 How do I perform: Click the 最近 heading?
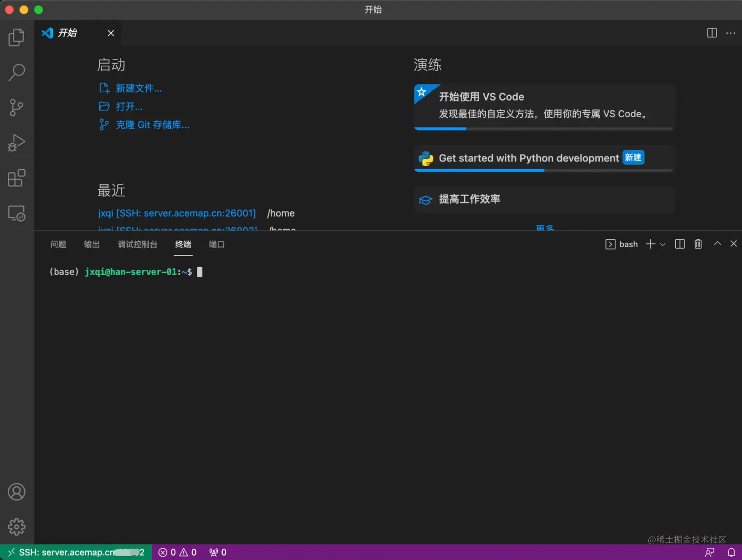[111, 190]
